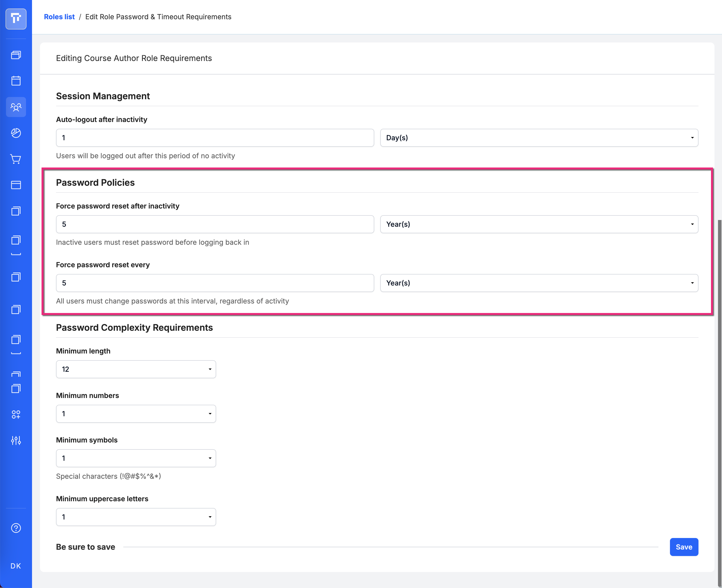Image resolution: width=722 pixels, height=588 pixels.
Task: Click the Save button
Action: click(x=684, y=547)
